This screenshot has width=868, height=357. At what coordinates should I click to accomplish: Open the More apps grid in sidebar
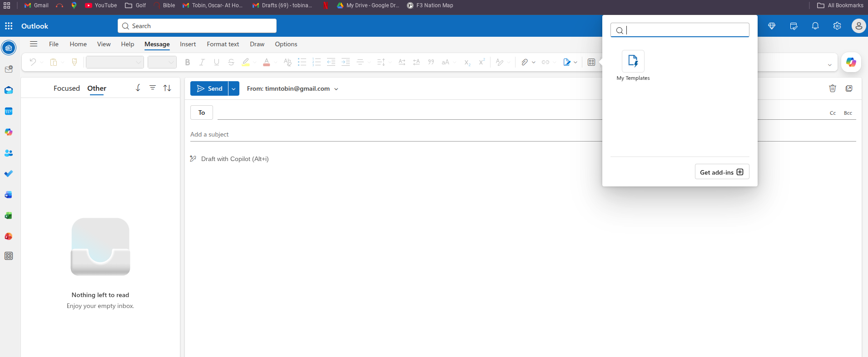(9, 256)
